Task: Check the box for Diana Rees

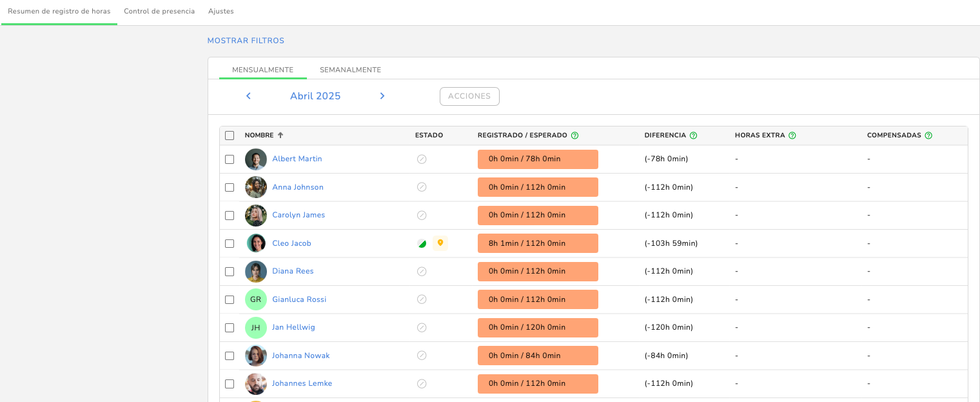Action: (230, 272)
